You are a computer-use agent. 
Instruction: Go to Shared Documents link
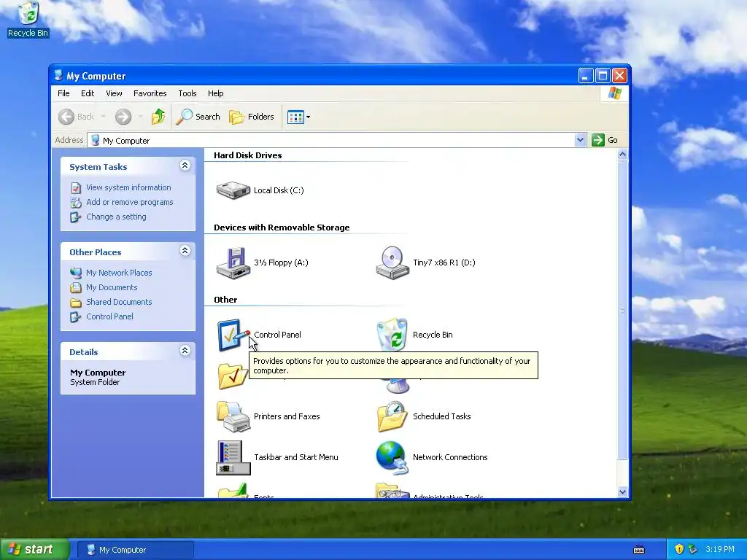point(119,302)
